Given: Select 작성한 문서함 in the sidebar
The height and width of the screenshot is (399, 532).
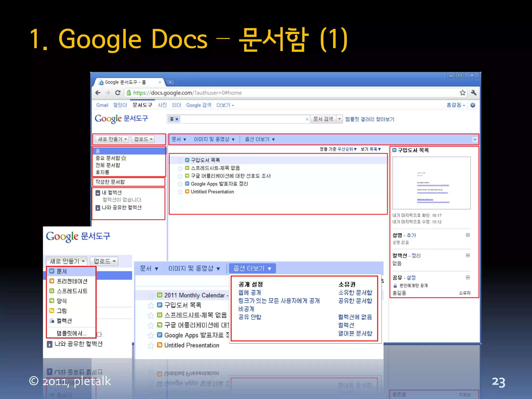Looking at the screenshot, I should coord(110,182).
